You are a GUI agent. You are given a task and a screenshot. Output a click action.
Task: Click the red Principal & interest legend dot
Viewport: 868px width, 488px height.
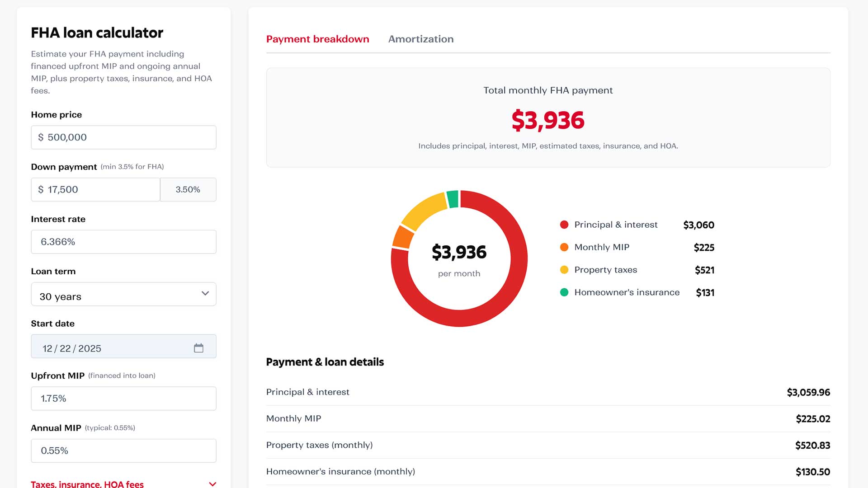pos(564,224)
